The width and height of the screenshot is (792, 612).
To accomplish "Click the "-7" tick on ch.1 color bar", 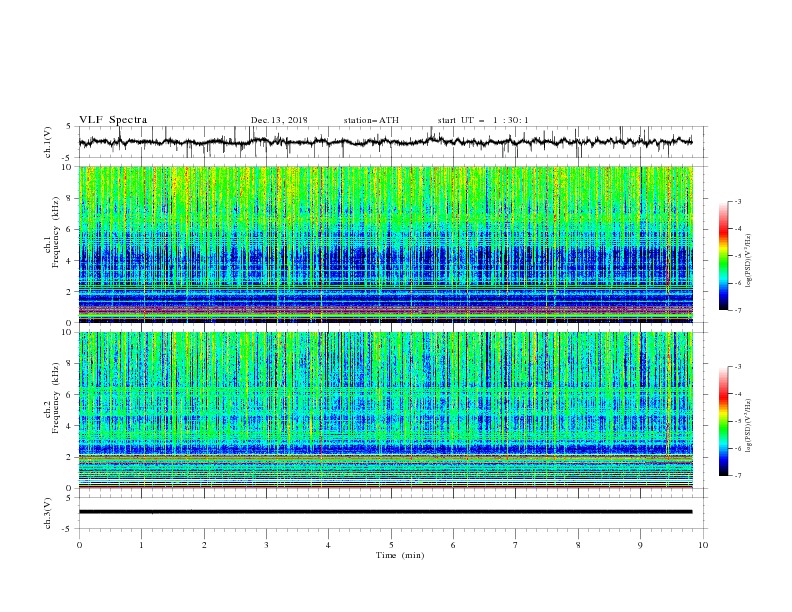I will pos(738,310).
